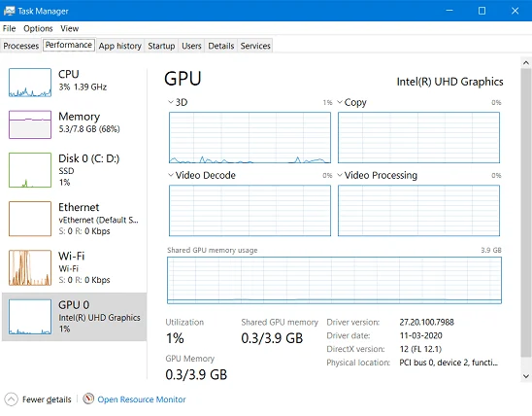Click the scrollbar down arrow
Screen dimensions: 532x416
[526, 376]
